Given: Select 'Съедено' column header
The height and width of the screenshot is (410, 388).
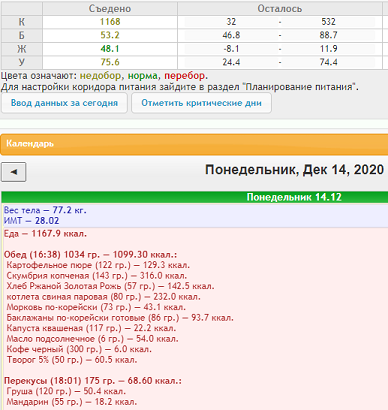Looking at the screenshot, I should tap(110, 9).
